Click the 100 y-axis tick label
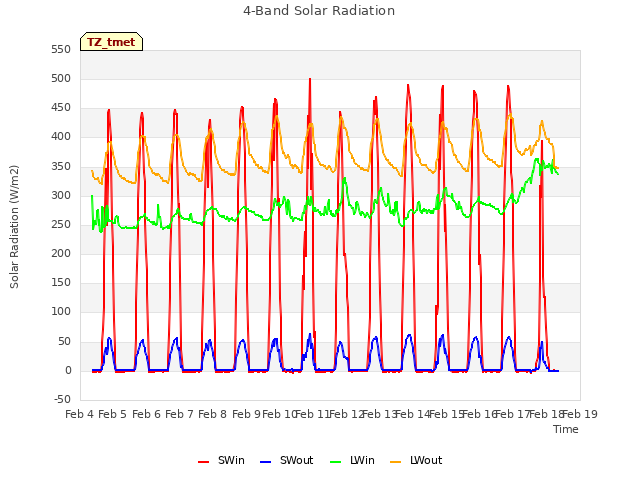The height and width of the screenshot is (480, 640). (61, 312)
